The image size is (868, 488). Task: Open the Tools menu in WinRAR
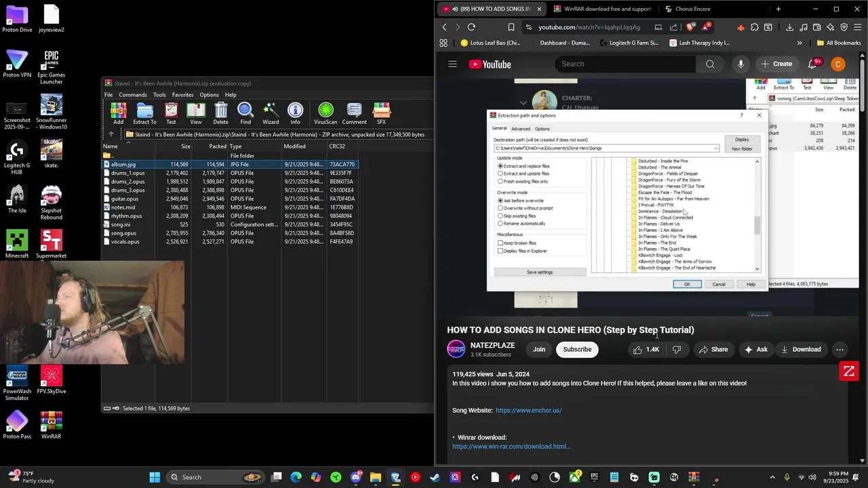[x=159, y=95]
